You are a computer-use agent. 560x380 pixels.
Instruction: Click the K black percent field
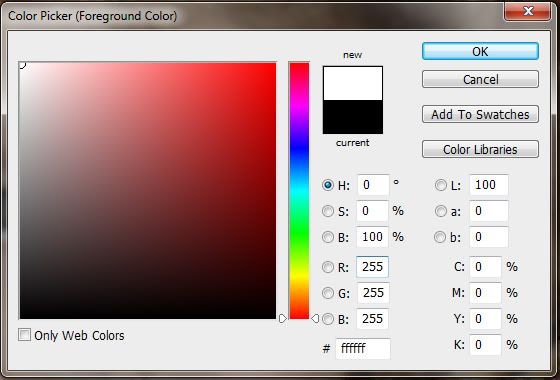point(485,345)
